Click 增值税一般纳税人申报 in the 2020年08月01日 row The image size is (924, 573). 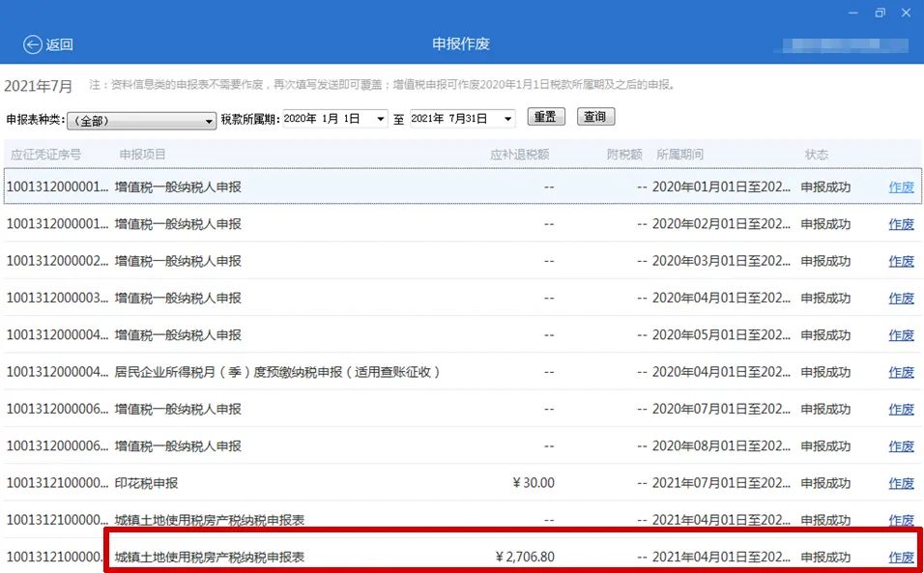click(x=178, y=446)
